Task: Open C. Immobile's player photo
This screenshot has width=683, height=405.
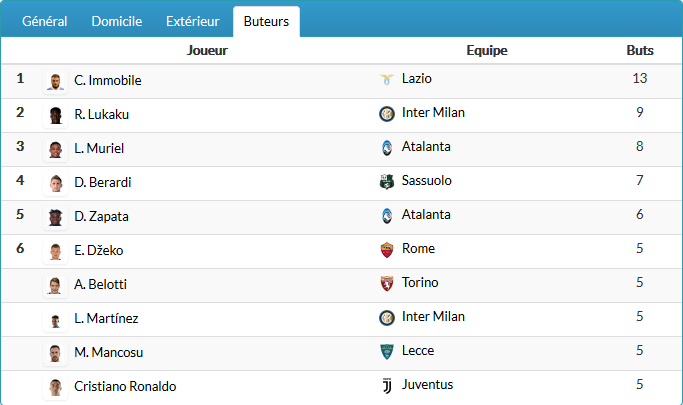Action: click(x=56, y=81)
